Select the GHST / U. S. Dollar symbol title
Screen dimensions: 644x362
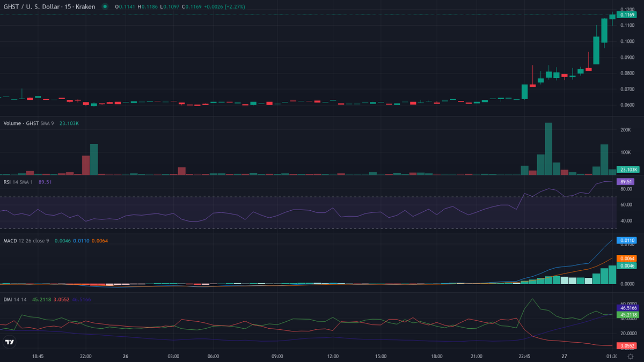tap(49, 6)
